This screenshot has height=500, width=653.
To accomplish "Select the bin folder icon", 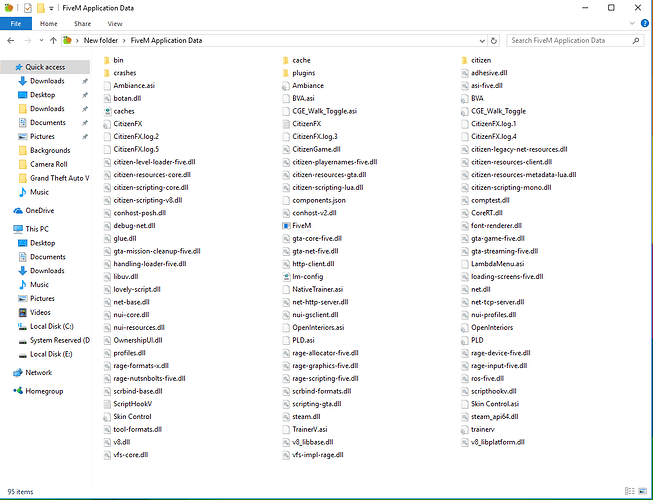I will click(x=107, y=60).
